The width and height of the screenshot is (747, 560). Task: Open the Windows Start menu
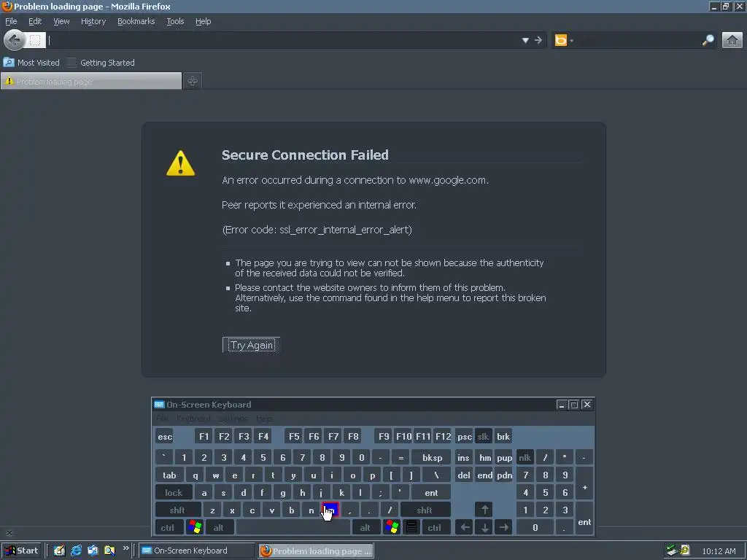(22, 551)
